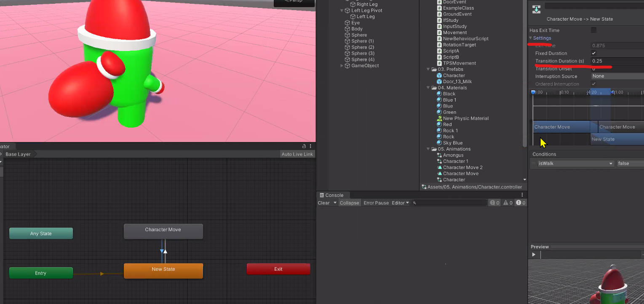Select the Any State node
Viewport: 644px width, 304px height.
point(41,234)
